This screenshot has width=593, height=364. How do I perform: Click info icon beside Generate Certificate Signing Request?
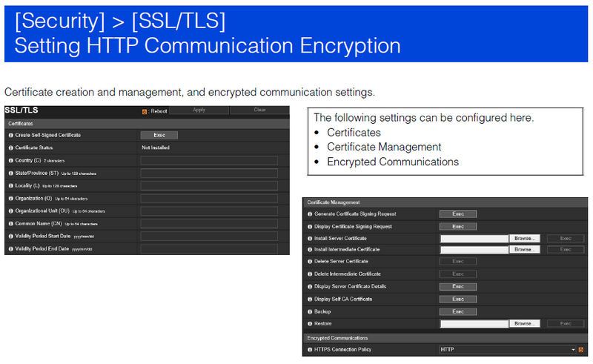tap(308, 214)
